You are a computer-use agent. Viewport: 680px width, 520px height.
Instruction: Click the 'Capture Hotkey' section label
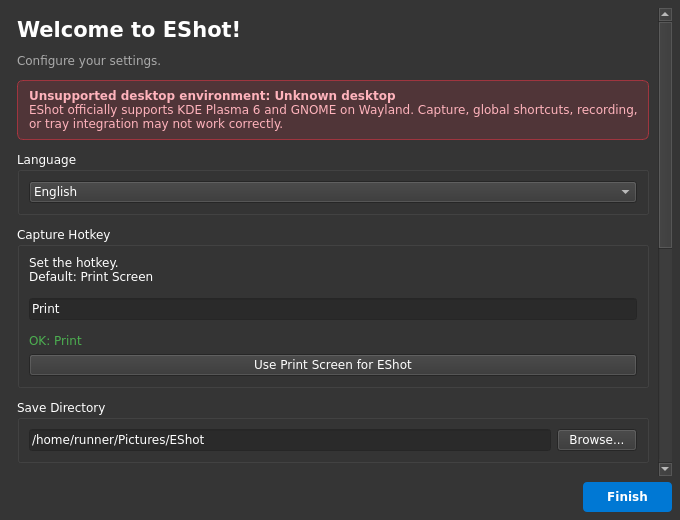[63, 235]
